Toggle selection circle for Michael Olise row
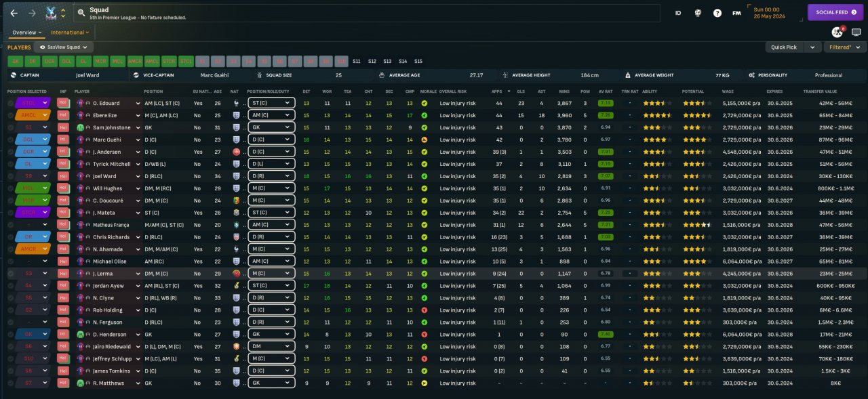 point(11,261)
